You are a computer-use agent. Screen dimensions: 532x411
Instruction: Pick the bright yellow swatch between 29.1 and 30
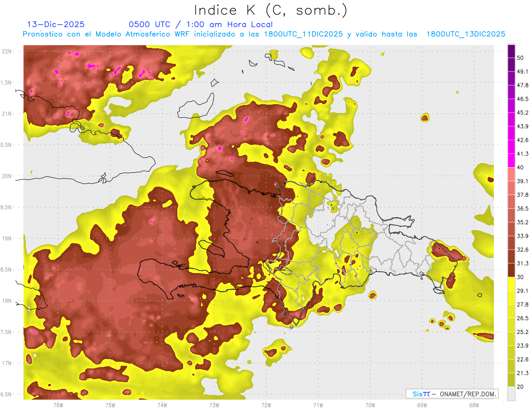[511, 284]
